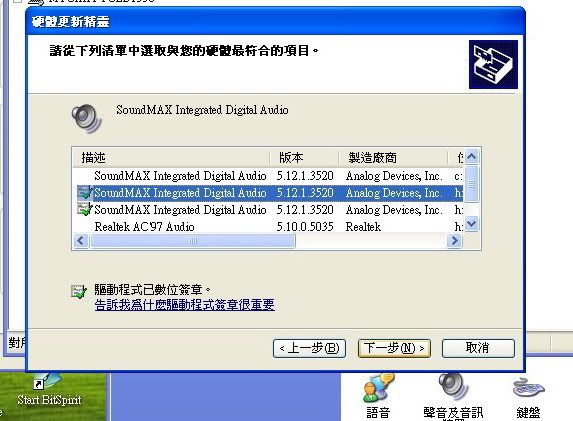Screen dimensions: 573x421
Task: Click the horizontal scroll left arrow
Action: pyautogui.click(x=81, y=241)
